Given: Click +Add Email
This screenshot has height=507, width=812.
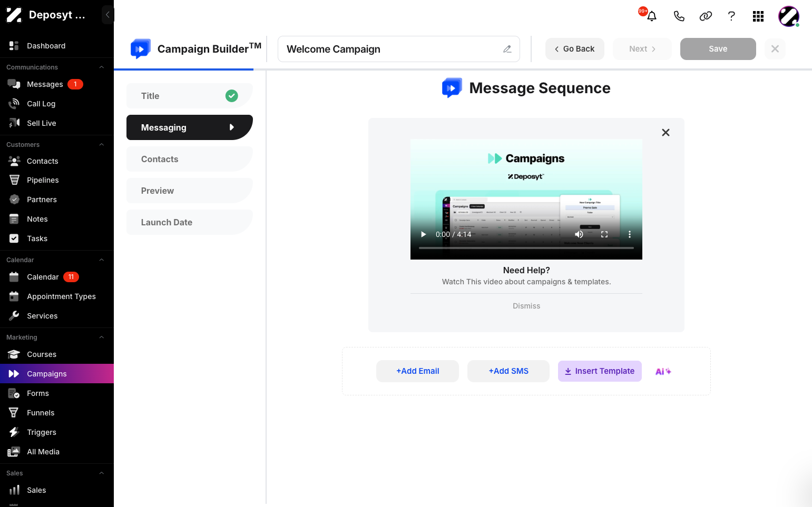Looking at the screenshot, I should click(x=417, y=371).
